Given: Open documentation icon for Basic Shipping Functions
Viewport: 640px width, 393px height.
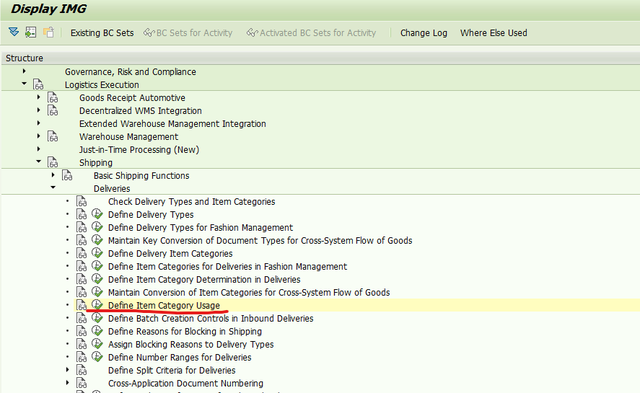Looking at the screenshot, I should [x=67, y=175].
